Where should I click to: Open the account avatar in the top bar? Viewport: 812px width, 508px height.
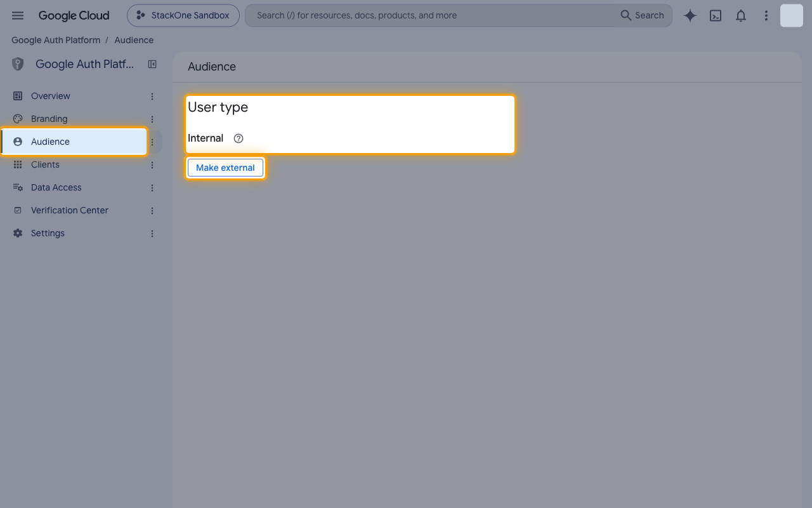pyautogui.click(x=792, y=15)
